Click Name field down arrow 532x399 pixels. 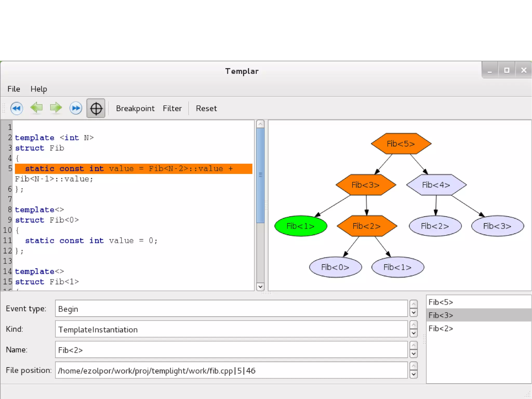tap(414, 354)
